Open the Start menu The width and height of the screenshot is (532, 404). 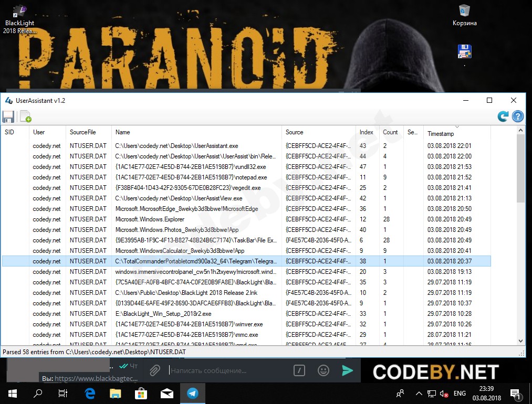coord(12,393)
